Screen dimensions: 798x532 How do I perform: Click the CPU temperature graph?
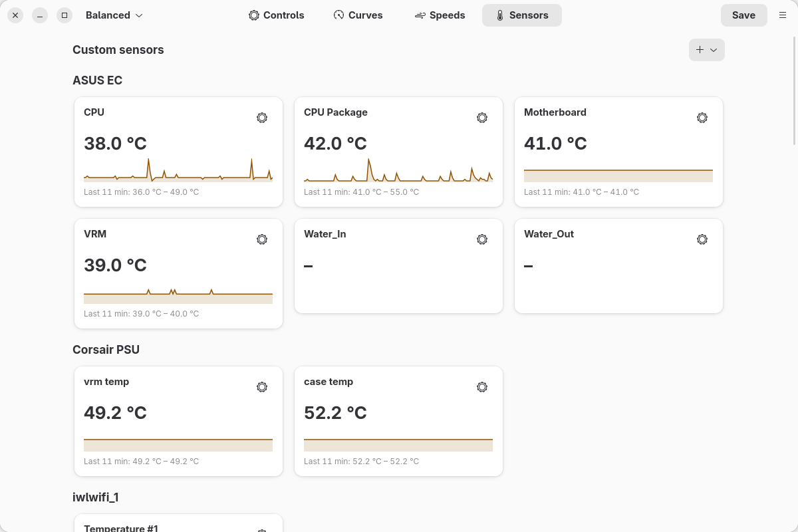pyautogui.click(x=178, y=170)
